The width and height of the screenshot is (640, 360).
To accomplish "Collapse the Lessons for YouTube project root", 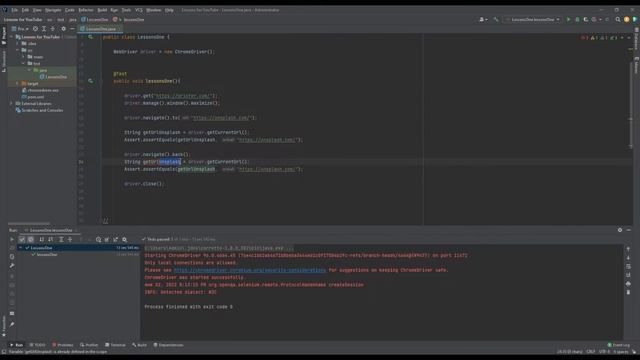I will pos(12,37).
